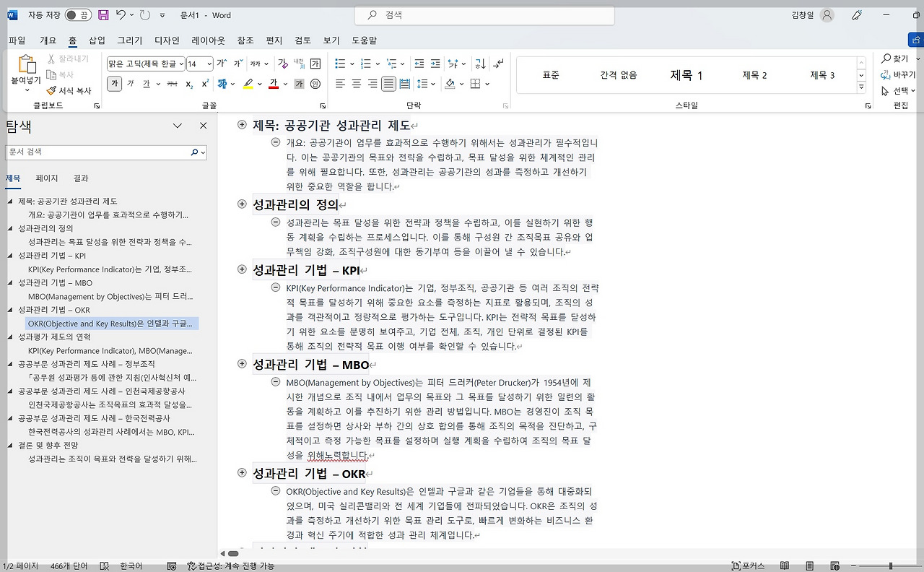Open the 파일 (File) menu tab
Viewport: 924px width, 572px height.
pyautogui.click(x=17, y=40)
